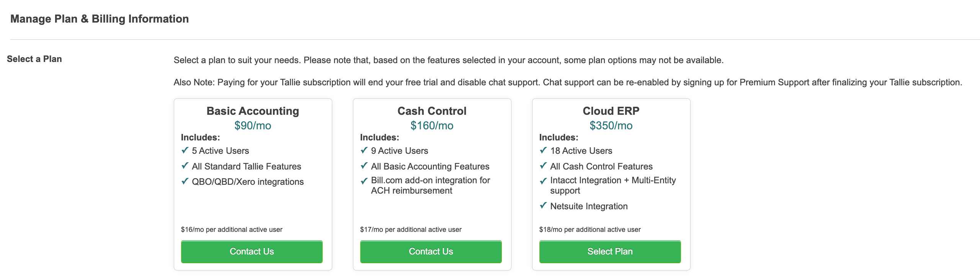This screenshot has height=277, width=980.
Task: Click the Cloud ERP plan heading
Action: coord(611,111)
